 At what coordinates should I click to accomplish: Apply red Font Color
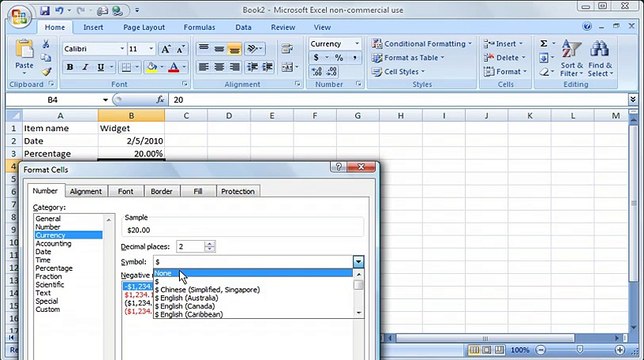click(x=174, y=67)
